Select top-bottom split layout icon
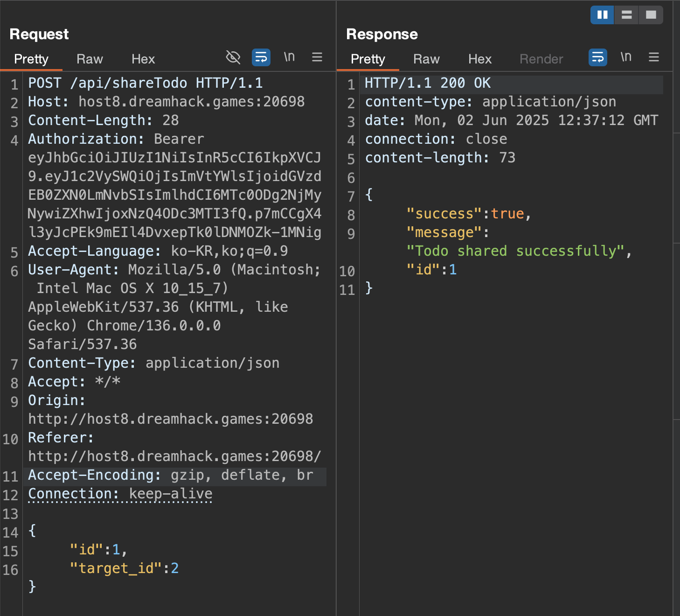The image size is (680, 616). point(626,15)
